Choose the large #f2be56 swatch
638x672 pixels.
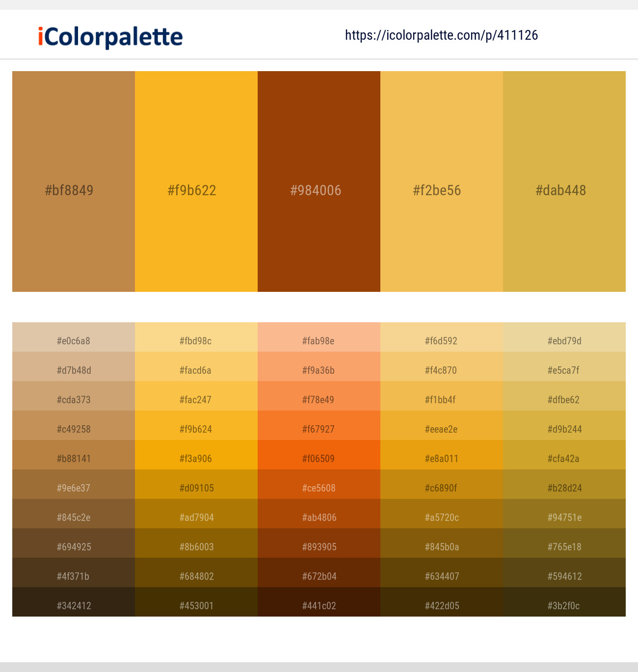[442, 181]
